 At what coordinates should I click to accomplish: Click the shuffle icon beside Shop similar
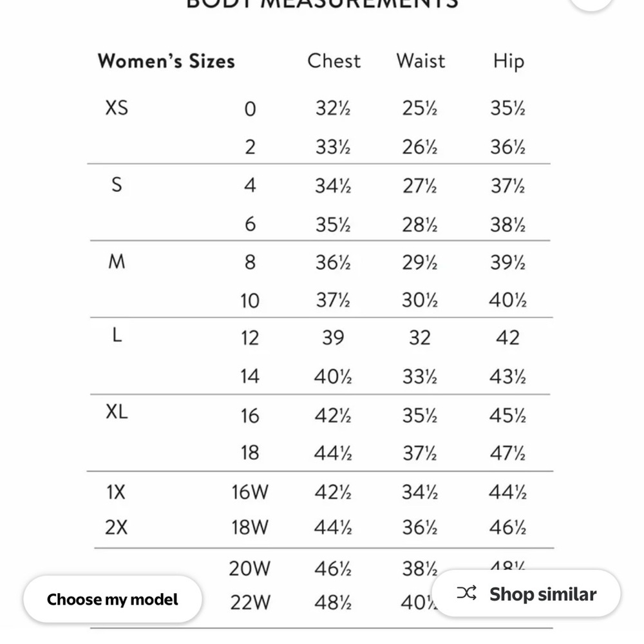466,593
